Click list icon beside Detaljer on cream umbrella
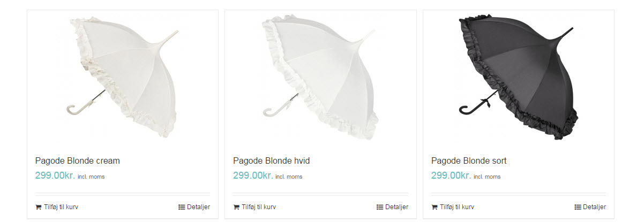The width and height of the screenshot is (644, 222). coord(182,207)
